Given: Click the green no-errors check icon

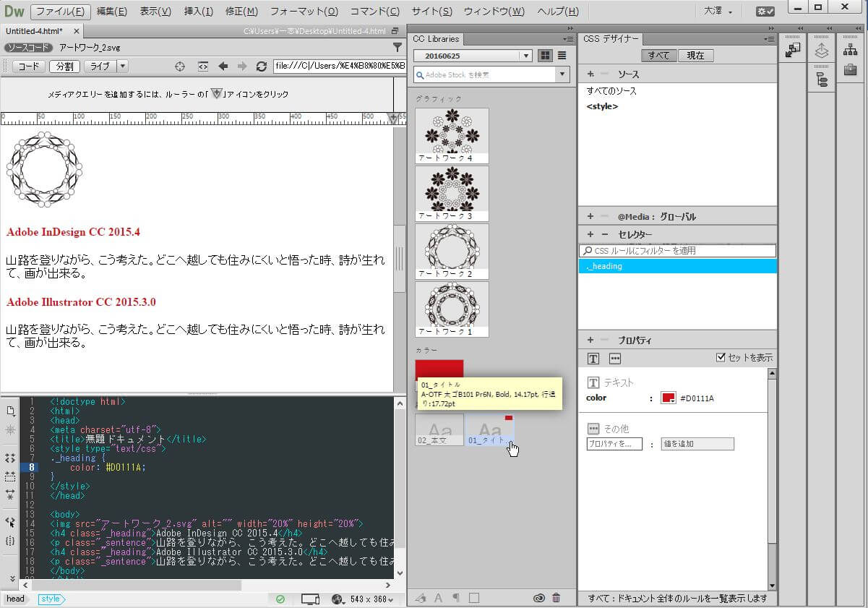Looking at the screenshot, I should tap(280, 599).
